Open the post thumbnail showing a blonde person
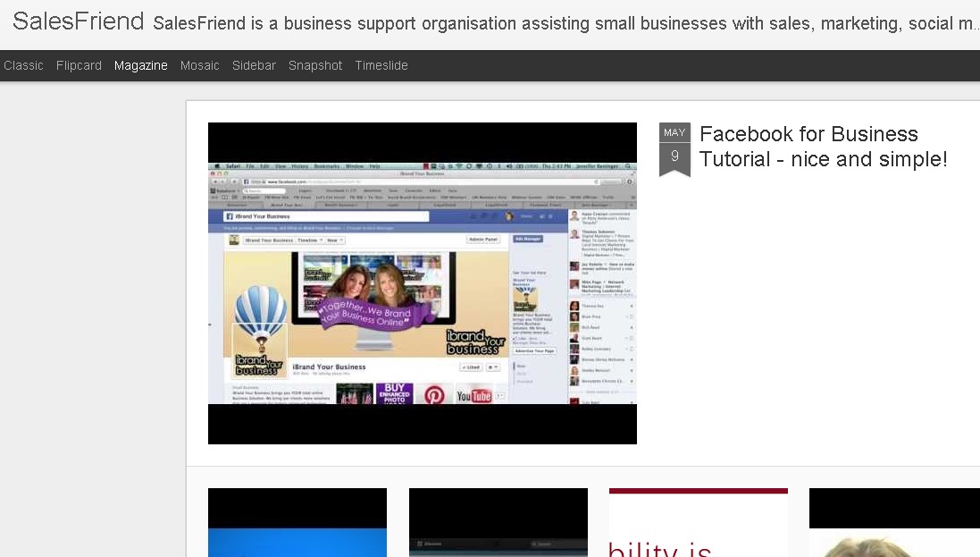Image resolution: width=980 pixels, height=557 pixels. pos(894,522)
